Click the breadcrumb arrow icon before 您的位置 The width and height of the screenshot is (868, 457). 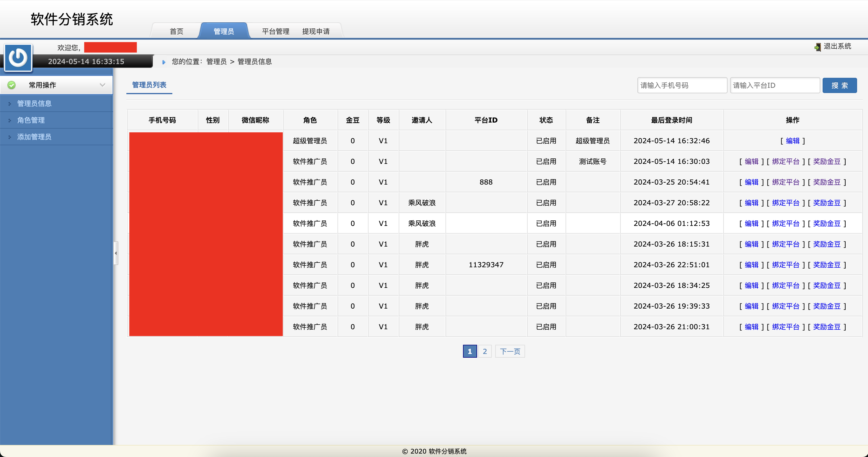tap(164, 62)
